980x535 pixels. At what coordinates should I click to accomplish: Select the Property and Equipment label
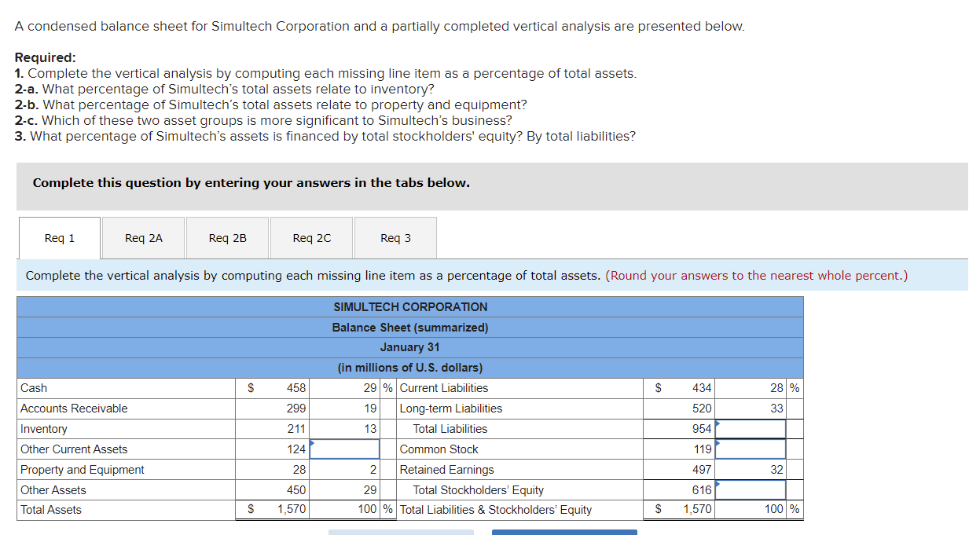[x=83, y=470]
